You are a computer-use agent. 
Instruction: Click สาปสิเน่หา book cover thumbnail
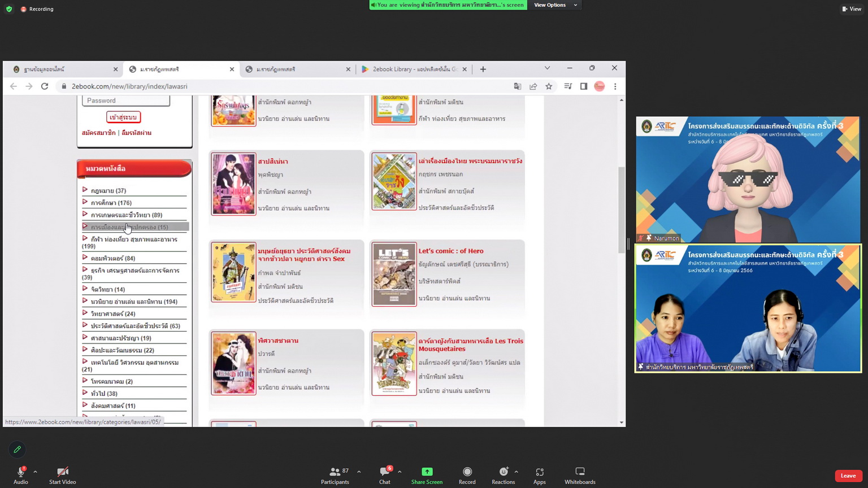233,184
